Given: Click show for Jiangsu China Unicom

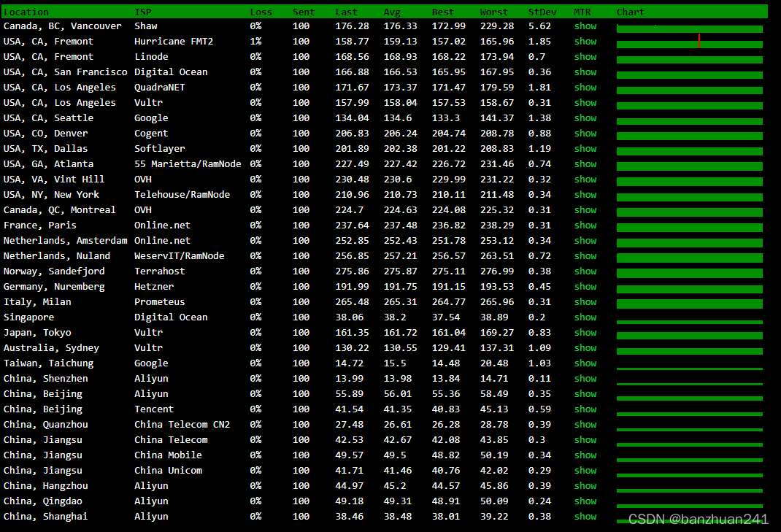Looking at the screenshot, I should point(585,471).
